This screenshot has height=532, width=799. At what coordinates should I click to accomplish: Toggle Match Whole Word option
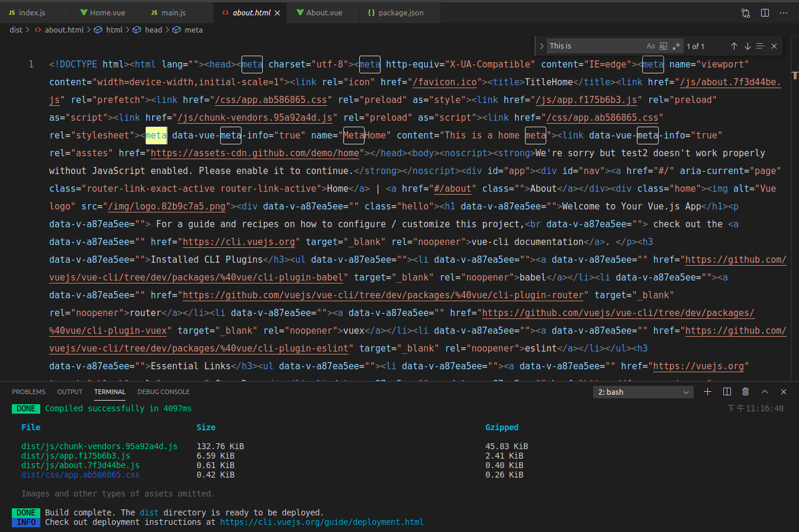click(663, 46)
